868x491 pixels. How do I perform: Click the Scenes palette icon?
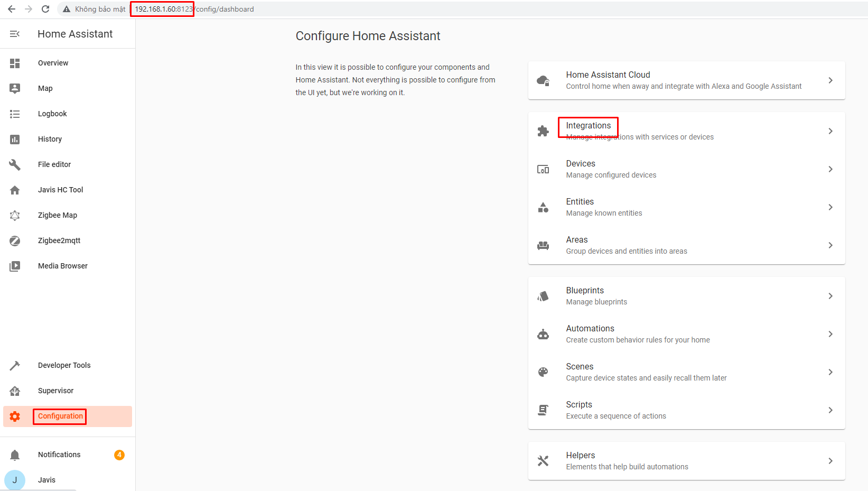543,372
